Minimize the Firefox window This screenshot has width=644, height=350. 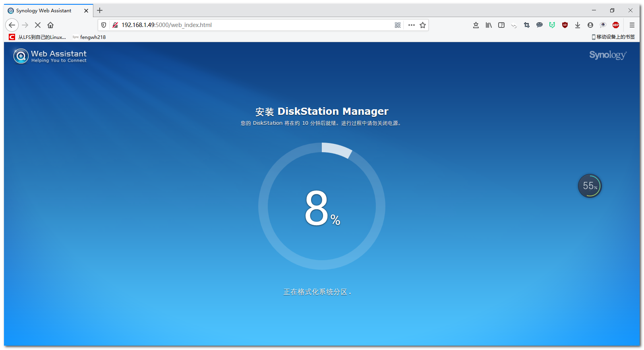(x=594, y=10)
